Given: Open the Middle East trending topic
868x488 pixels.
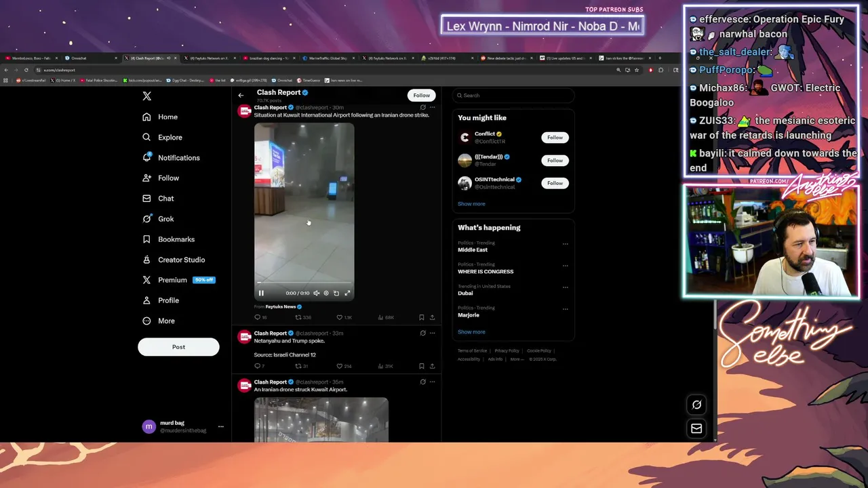Looking at the screenshot, I should 473,249.
